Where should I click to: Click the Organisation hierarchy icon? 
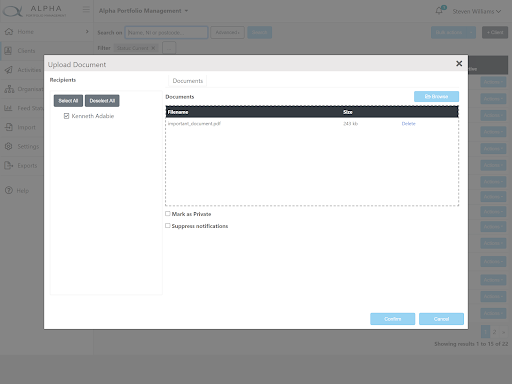point(9,89)
